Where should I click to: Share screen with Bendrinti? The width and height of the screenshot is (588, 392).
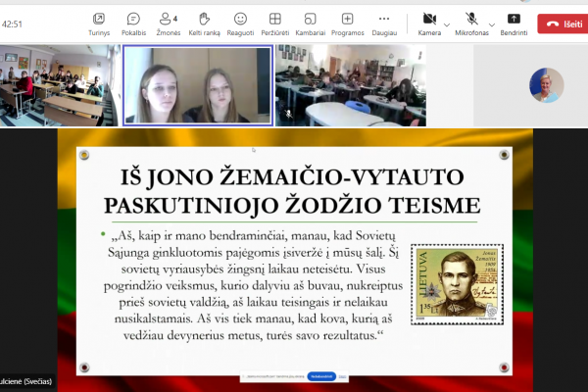pos(514,24)
